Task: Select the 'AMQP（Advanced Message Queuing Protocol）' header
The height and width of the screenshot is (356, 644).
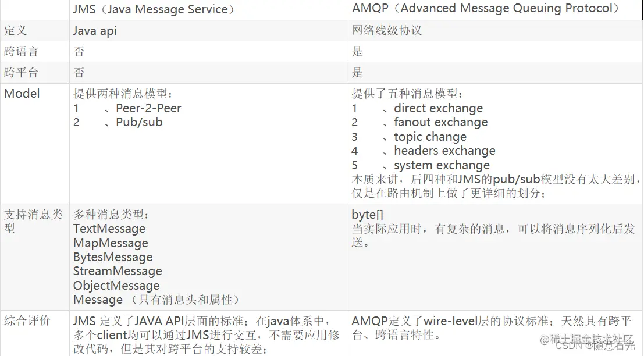Action: click(485, 8)
